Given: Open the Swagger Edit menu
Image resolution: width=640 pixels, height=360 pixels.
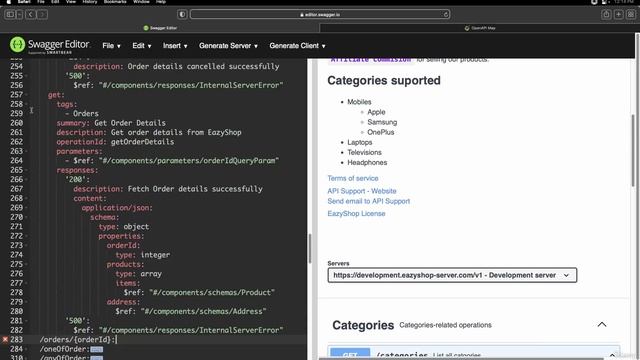Looking at the screenshot, I should click(141, 46).
